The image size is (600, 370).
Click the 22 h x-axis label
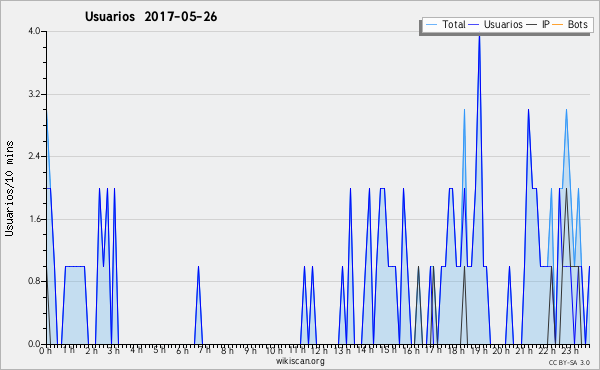tap(546, 350)
